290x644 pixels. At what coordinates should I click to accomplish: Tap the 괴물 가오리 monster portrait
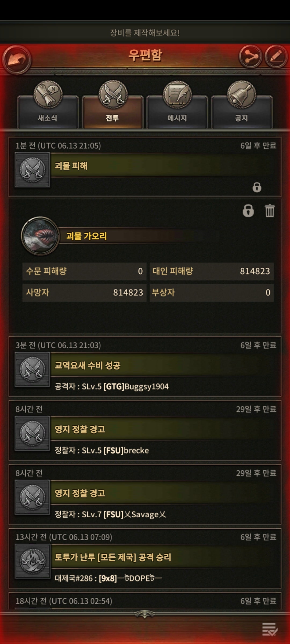[x=40, y=236]
